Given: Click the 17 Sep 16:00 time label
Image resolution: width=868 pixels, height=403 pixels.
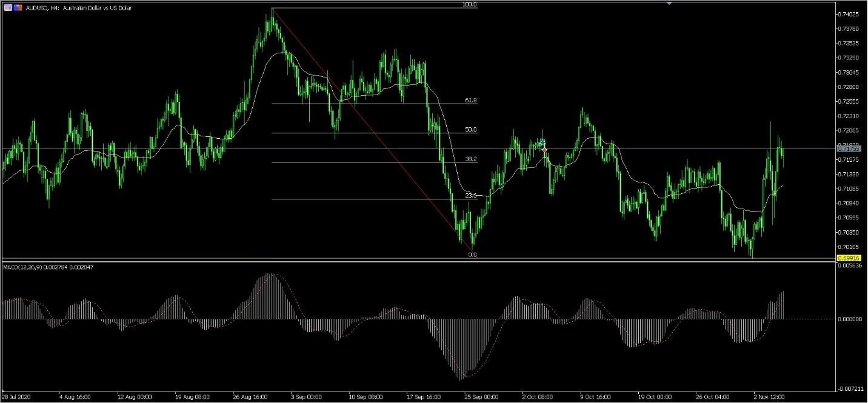Looking at the screenshot, I should click(424, 398).
